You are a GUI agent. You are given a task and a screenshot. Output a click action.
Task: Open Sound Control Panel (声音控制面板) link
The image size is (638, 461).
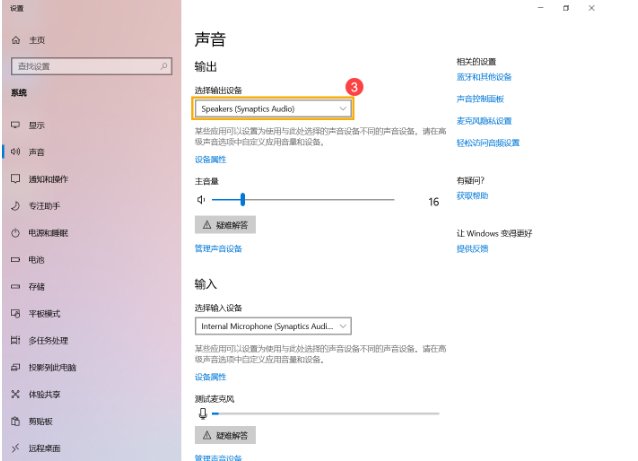pos(480,99)
